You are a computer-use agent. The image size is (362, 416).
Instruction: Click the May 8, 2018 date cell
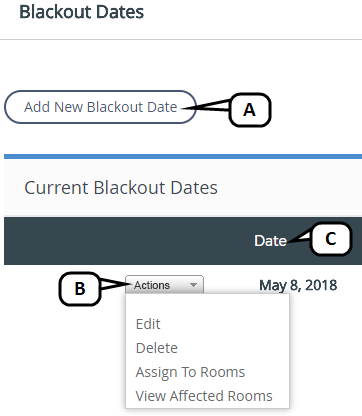pyautogui.click(x=298, y=285)
